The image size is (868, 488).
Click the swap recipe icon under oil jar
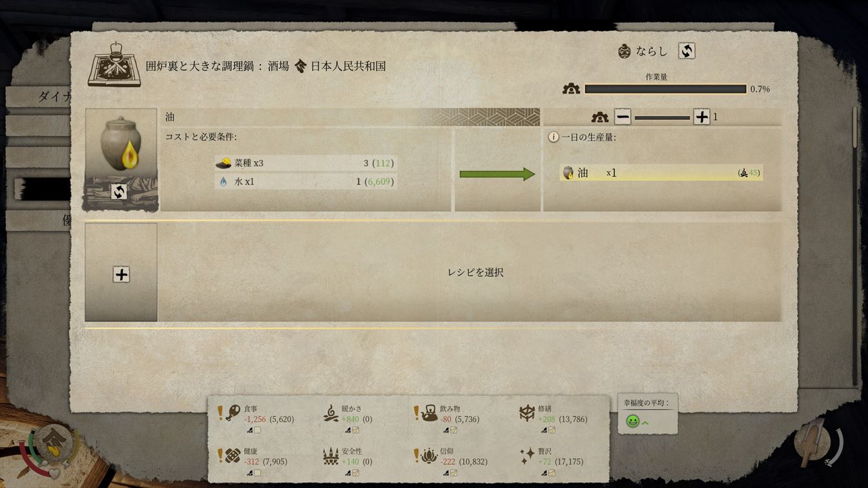tap(119, 192)
